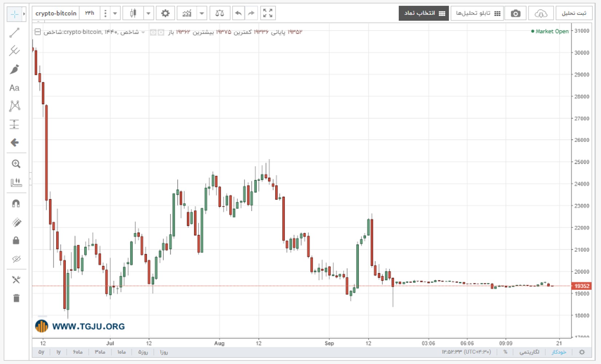The image size is (601, 364).
Task: Toggle the خودکار auto scale
Action: (x=559, y=352)
